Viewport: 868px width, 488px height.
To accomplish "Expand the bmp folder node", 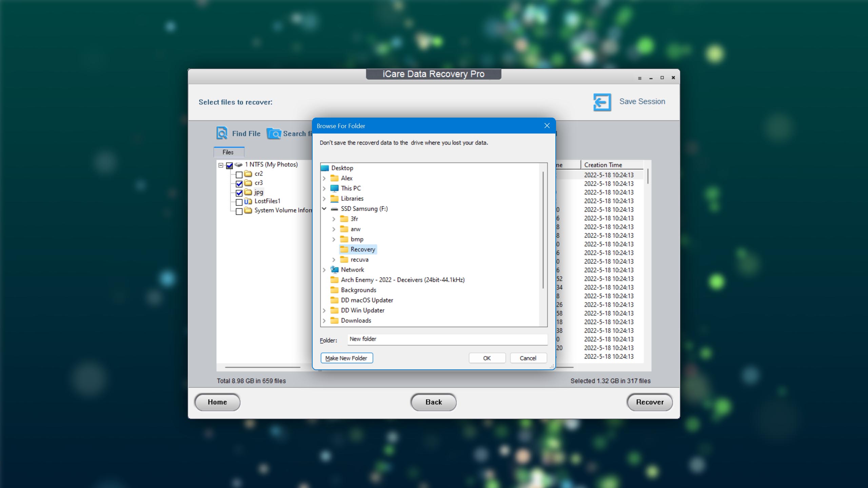I will pyautogui.click(x=334, y=239).
